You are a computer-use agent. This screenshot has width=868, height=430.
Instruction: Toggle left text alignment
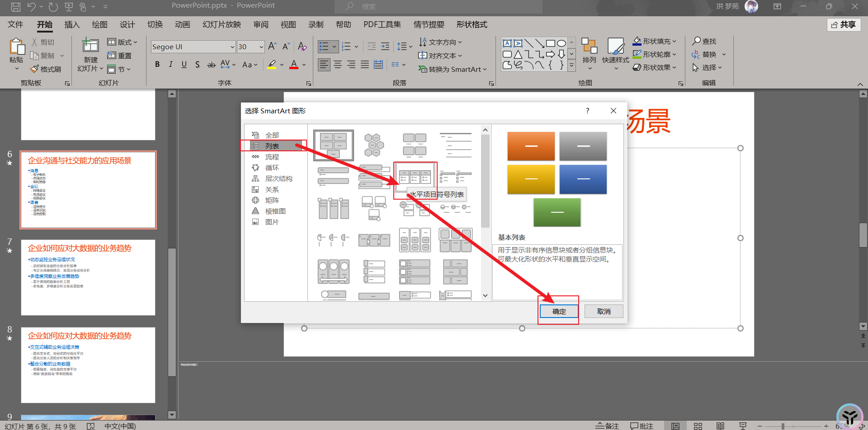coord(324,65)
